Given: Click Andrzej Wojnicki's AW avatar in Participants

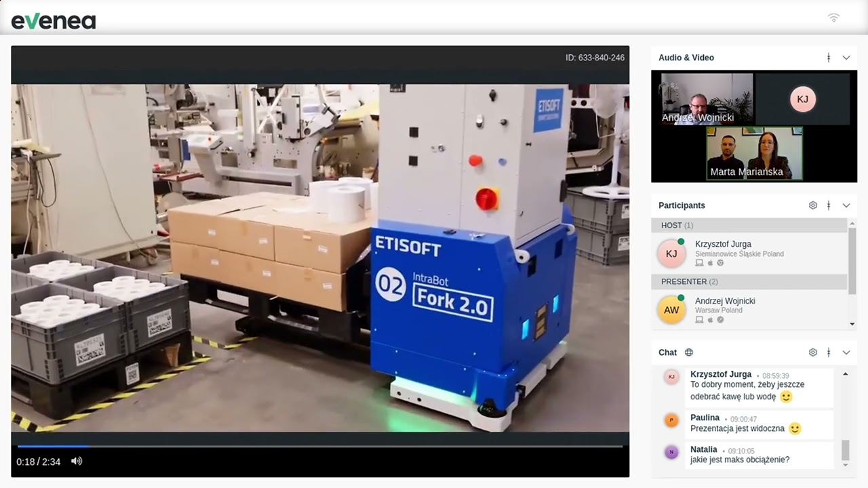Looking at the screenshot, I should (671, 310).
